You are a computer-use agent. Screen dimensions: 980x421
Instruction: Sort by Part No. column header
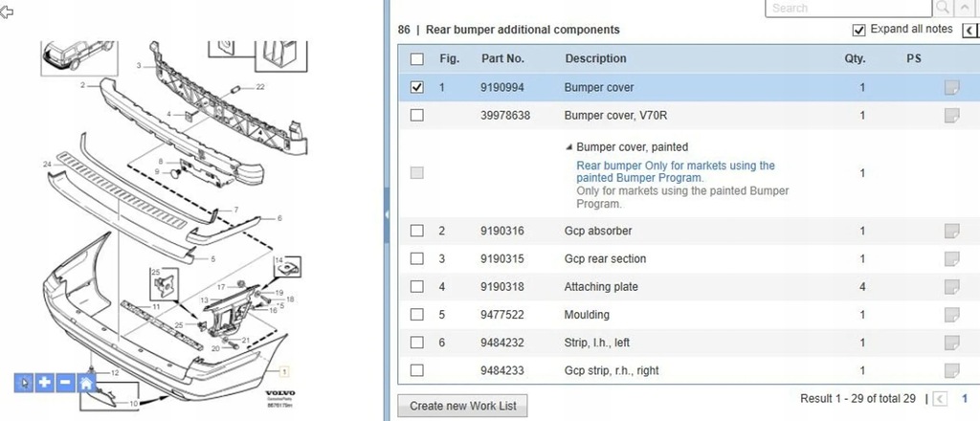(502, 58)
